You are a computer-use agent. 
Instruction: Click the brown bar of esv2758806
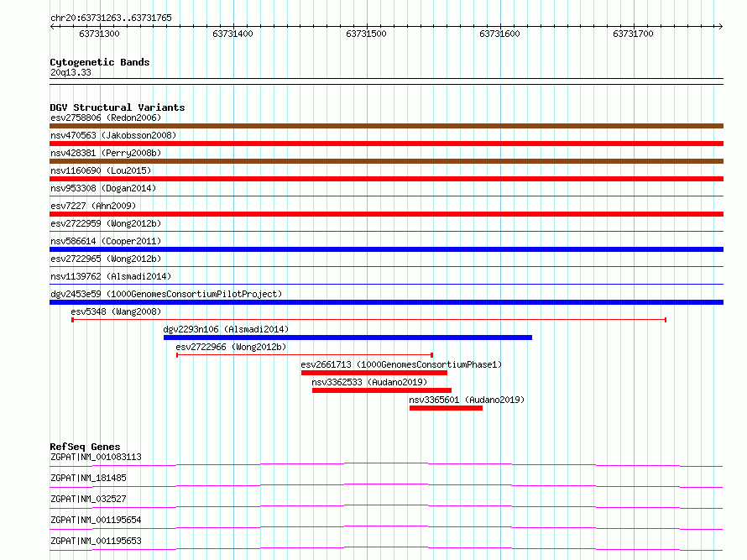386,126
